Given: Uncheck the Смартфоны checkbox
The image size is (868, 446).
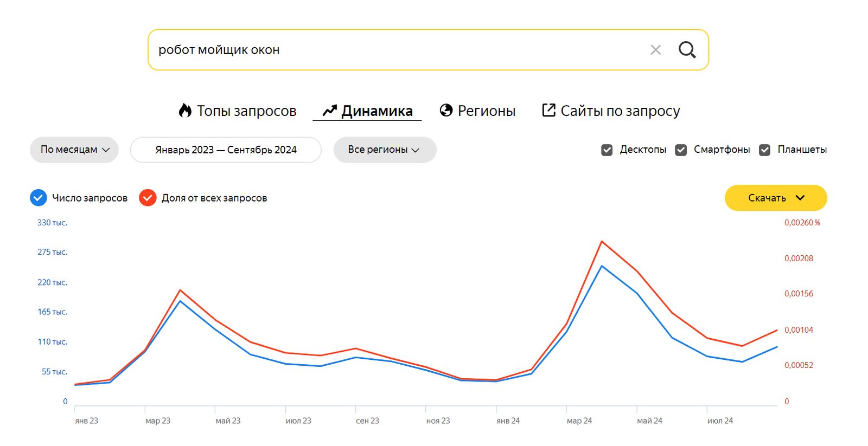Looking at the screenshot, I should tap(681, 150).
